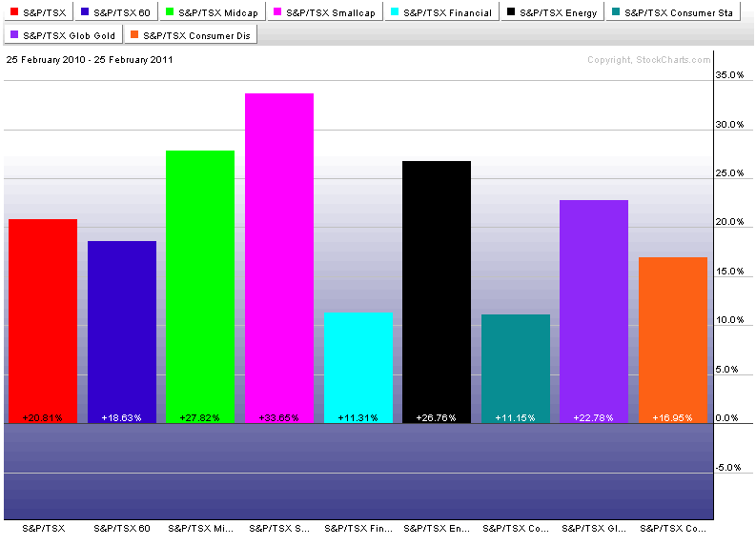The width and height of the screenshot is (756, 545).
Task: Select the teal Consumer Staples bar at +11.15%
Action: pos(516,368)
